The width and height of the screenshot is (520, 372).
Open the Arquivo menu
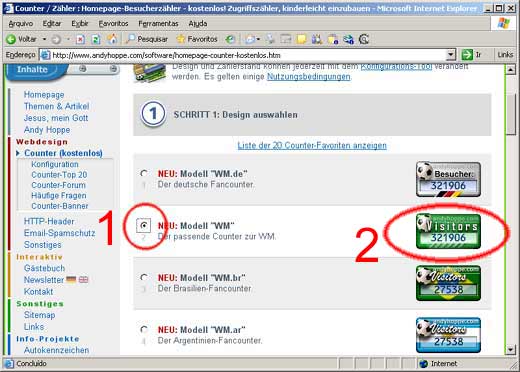tap(21, 24)
